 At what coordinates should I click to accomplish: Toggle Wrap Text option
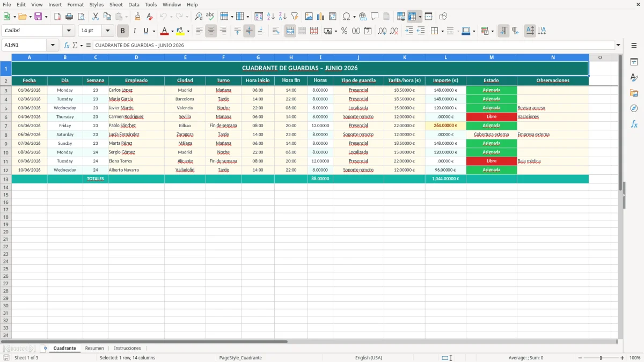click(276, 31)
